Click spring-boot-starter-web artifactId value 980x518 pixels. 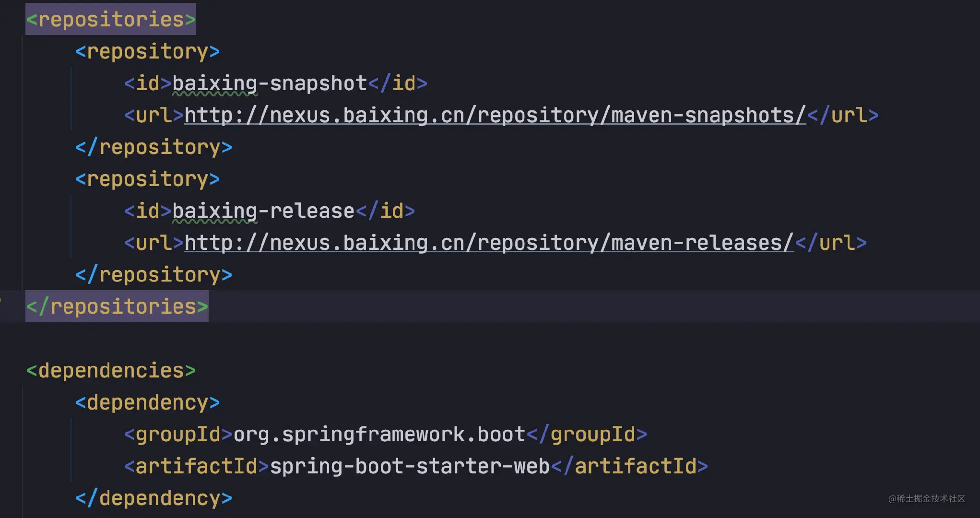click(410, 466)
